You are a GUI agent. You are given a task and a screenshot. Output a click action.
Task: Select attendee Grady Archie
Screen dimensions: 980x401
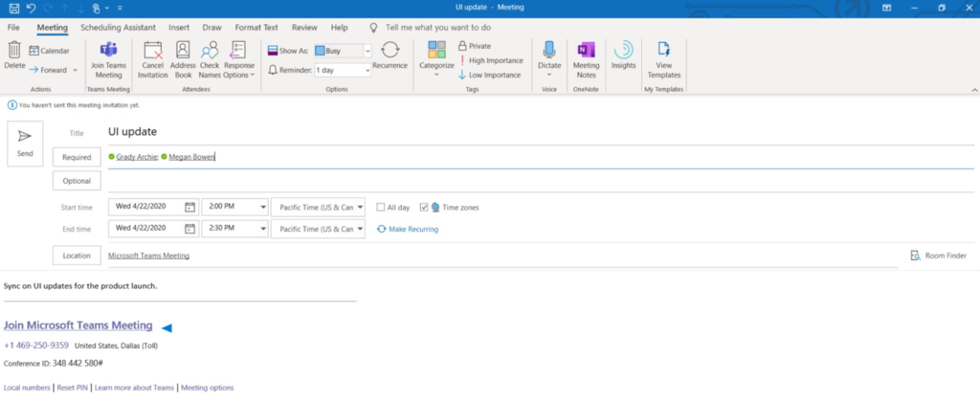pos(136,157)
